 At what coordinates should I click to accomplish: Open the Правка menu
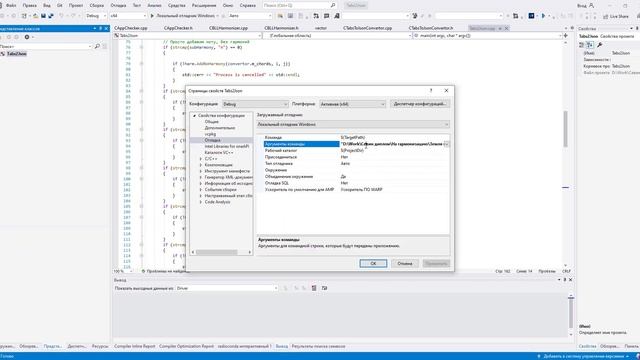[29, 5]
